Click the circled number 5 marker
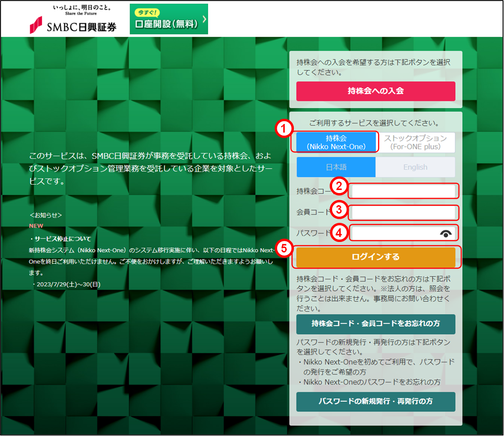This screenshot has width=504, height=436. pyautogui.click(x=284, y=247)
